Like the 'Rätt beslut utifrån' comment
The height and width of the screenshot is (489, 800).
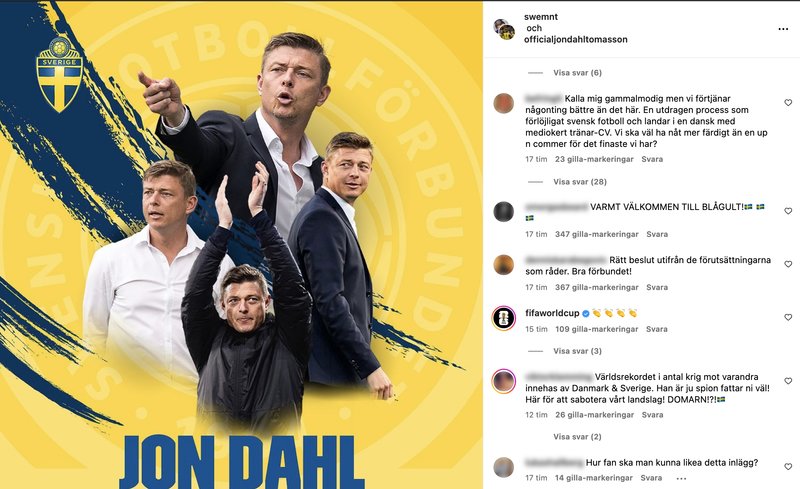pyautogui.click(x=788, y=264)
